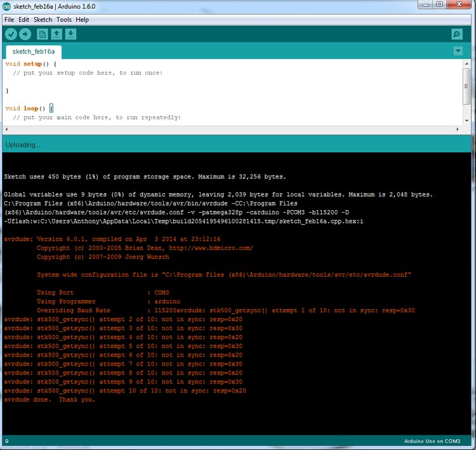Click the 'void setup()' code line

click(30, 64)
